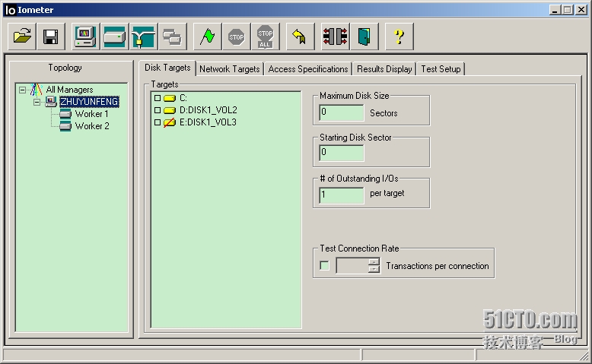
Task: Click the ZHUYUNFENG manager computer icon
Action: pyautogui.click(x=51, y=102)
